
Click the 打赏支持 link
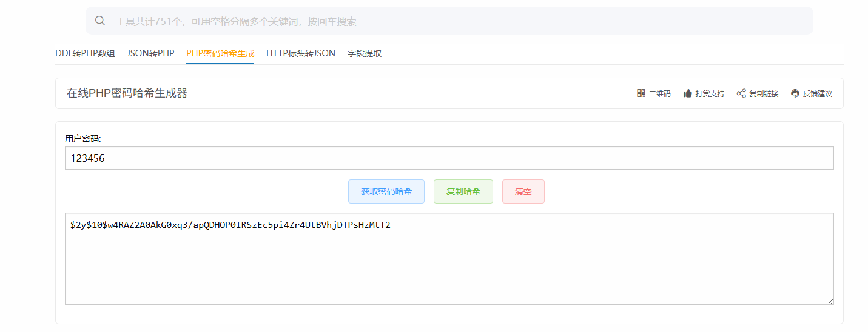pyautogui.click(x=704, y=93)
